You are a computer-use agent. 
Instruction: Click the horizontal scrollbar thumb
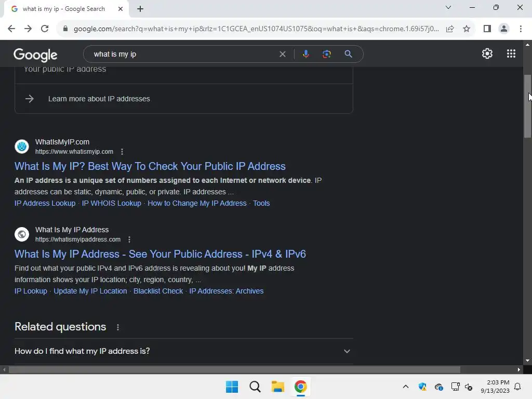tap(234, 369)
